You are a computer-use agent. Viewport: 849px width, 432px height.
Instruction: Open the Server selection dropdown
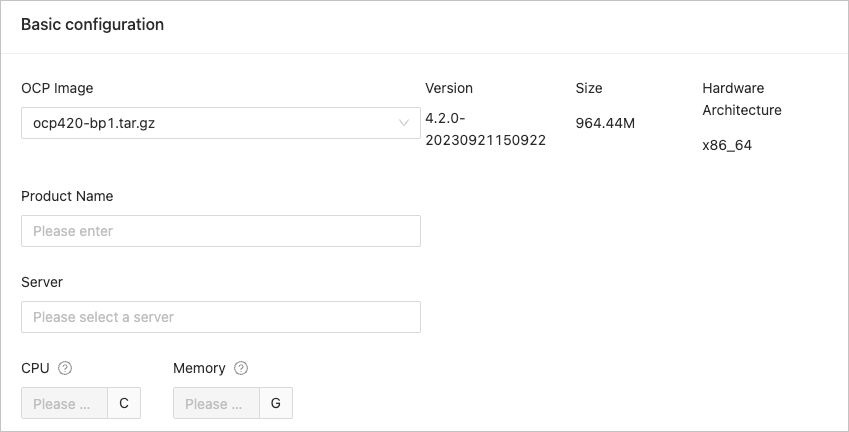(220, 317)
